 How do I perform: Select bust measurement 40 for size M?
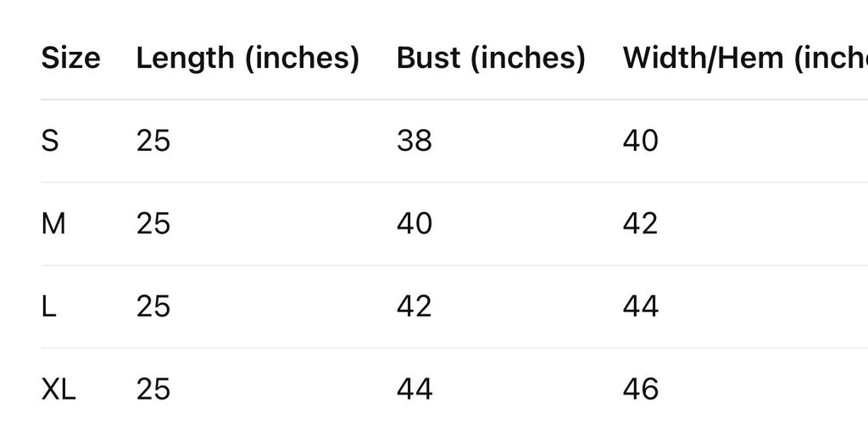point(415,224)
